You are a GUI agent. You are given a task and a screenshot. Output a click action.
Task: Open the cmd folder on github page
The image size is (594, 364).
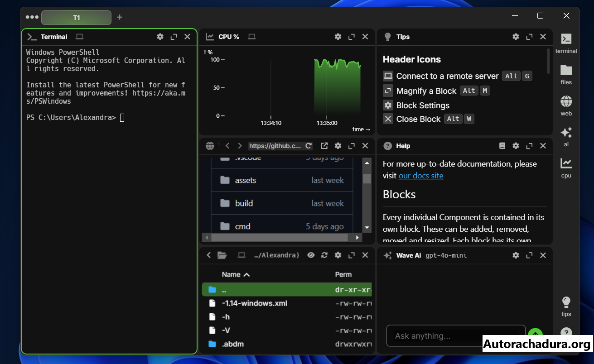pos(242,226)
